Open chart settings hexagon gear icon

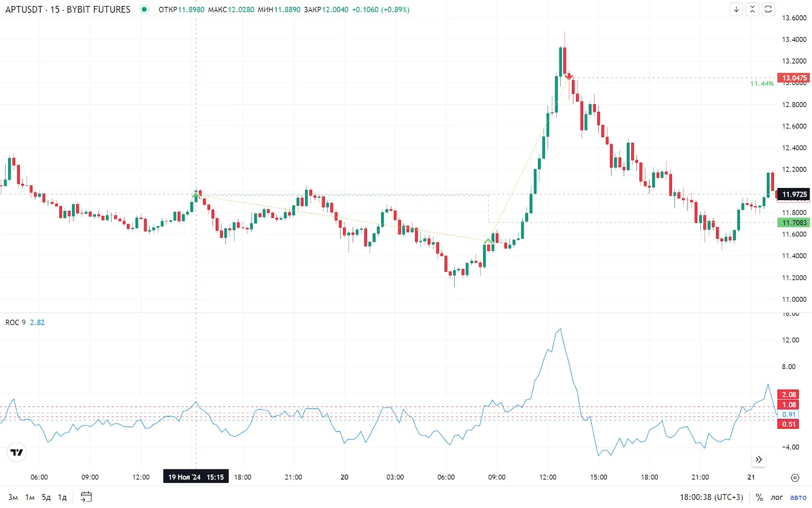pyautogui.click(x=795, y=478)
